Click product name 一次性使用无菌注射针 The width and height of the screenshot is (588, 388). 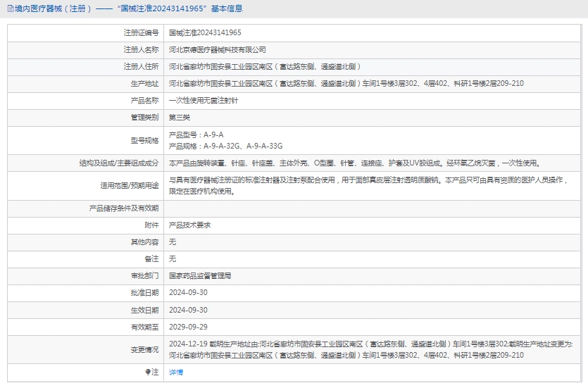point(201,100)
